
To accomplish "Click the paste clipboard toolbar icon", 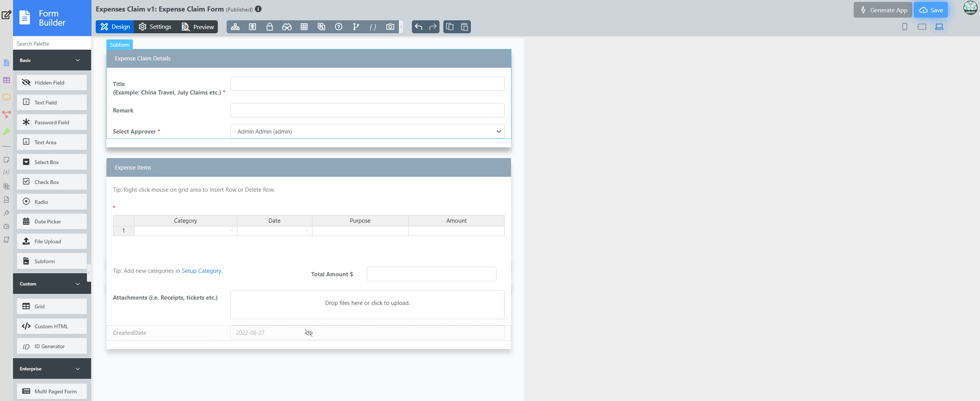I will coord(464,27).
